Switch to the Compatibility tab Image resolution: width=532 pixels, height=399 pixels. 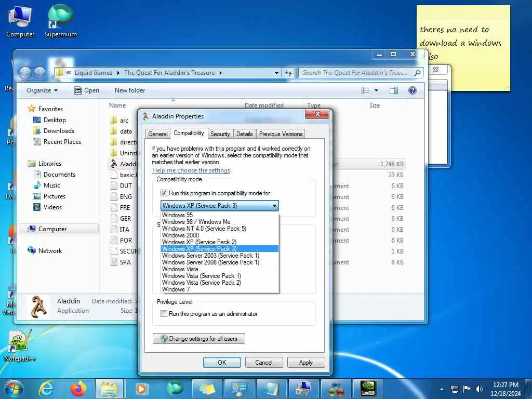[189, 133]
